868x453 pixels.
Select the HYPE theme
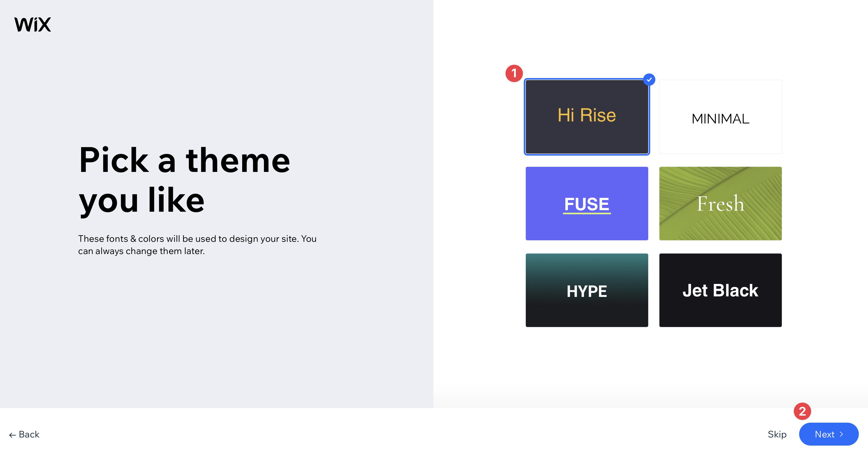point(586,290)
